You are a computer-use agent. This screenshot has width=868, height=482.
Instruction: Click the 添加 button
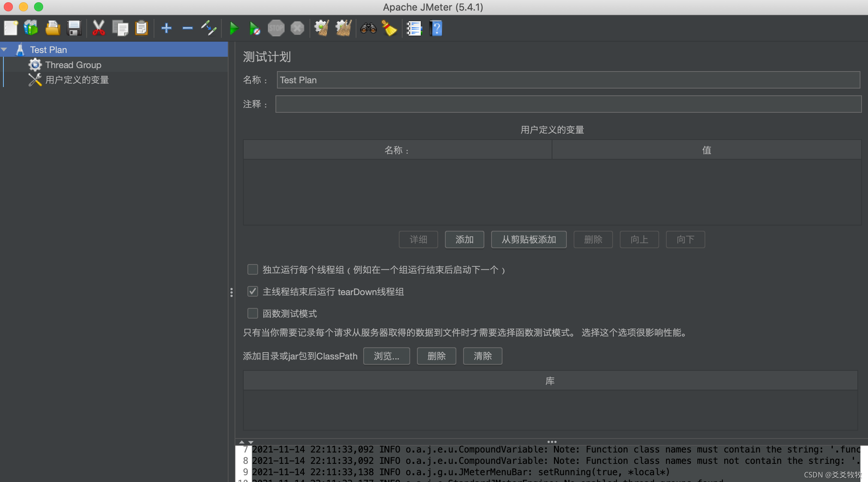(x=464, y=239)
